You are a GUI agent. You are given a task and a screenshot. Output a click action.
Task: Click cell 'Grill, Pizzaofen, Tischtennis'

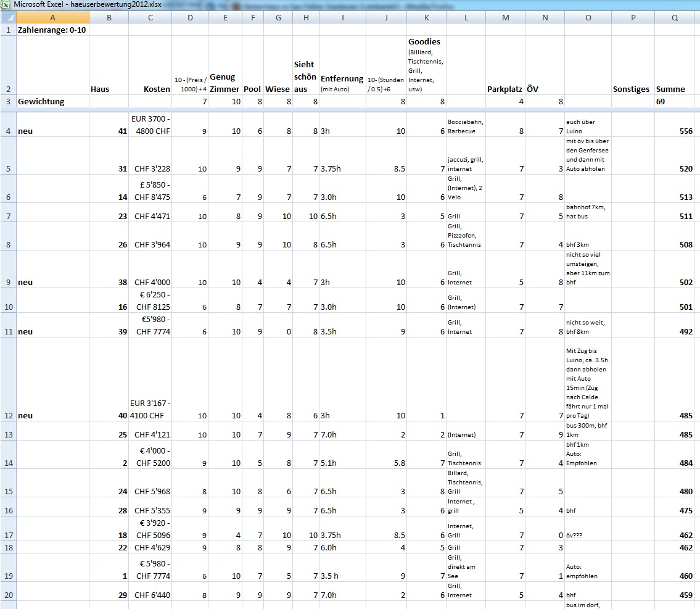click(x=466, y=236)
